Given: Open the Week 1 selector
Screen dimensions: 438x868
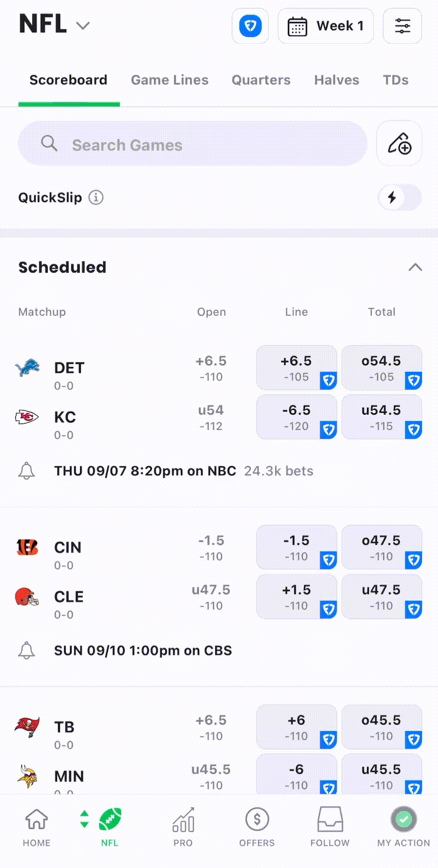Looking at the screenshot, I should pos(326,26).
